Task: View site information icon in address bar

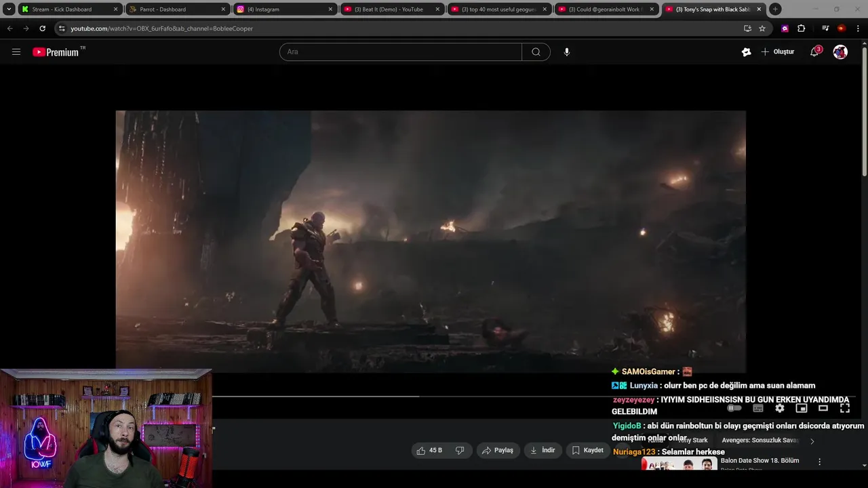Action: pos(62,28)
